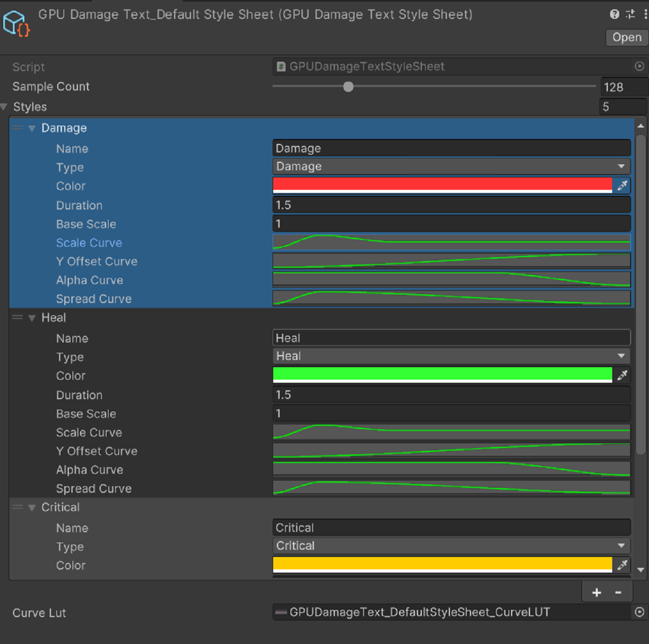Collapse the Damage style foldout
Image resolution: width=649 pixels, height=644 pixels.
coord(32,128)
